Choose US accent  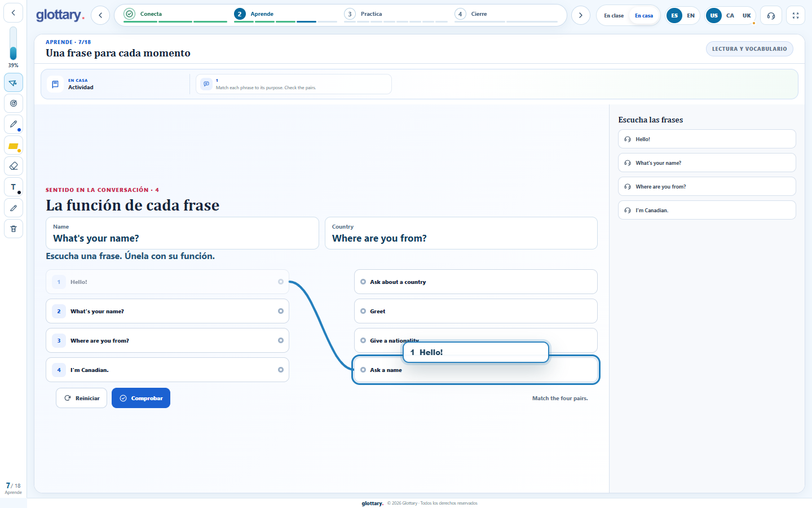coord(714,15)
